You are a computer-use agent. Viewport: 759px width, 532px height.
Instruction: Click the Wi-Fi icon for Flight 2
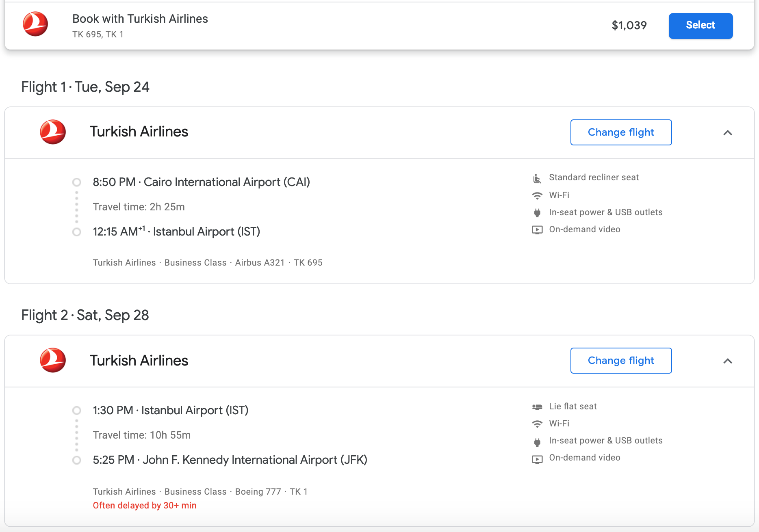[537, 424]
